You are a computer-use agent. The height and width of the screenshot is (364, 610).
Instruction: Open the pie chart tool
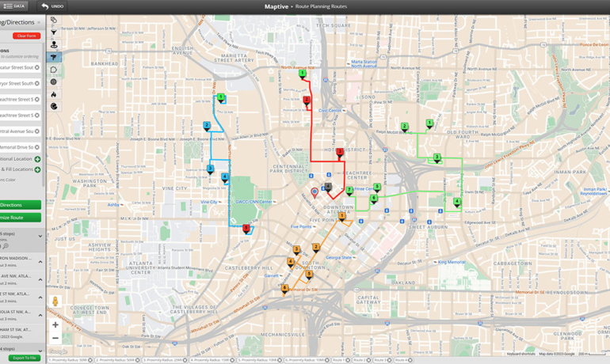point(54,107)
